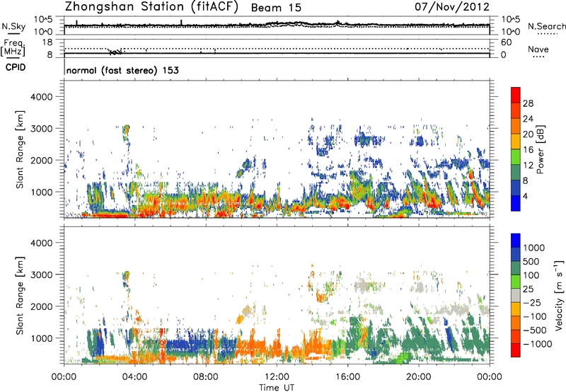The image size is (566, 392).
Task: Click the "12" tick on power colorbar
Action: (x=528, y=166)
